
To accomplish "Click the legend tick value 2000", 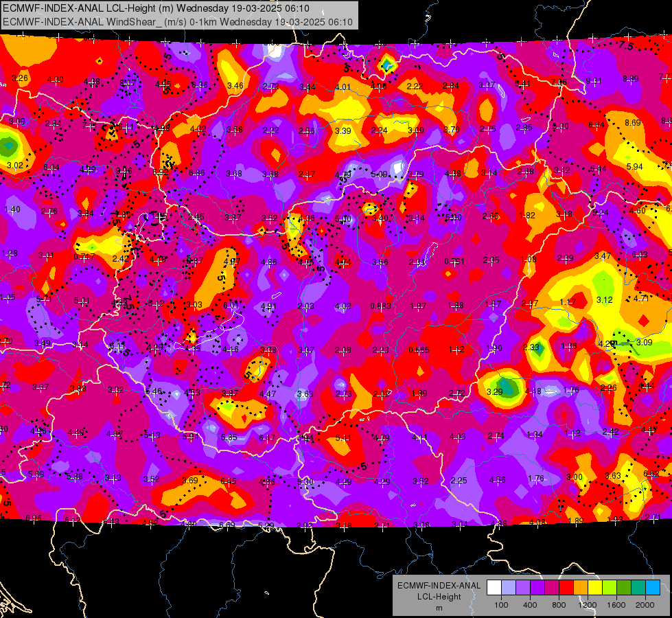I will coord(645,605).
